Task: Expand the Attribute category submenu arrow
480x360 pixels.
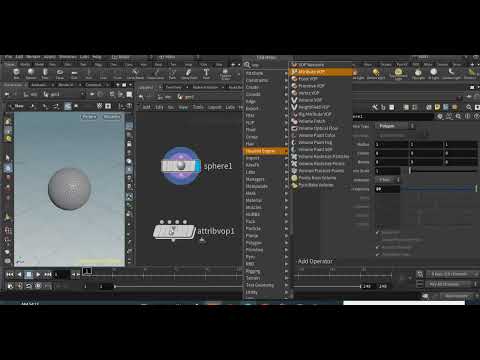Action: coord(286,73)
